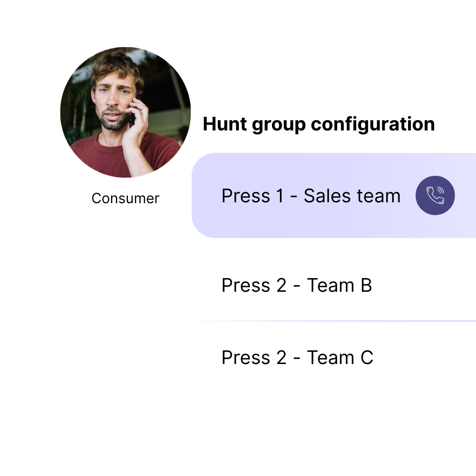Select the Press 1 - Sales team option
The image size is (476, 476).
[334, 196]
